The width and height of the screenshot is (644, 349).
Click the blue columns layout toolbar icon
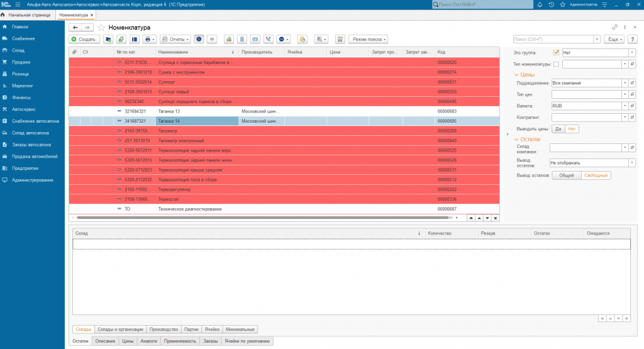135,40
